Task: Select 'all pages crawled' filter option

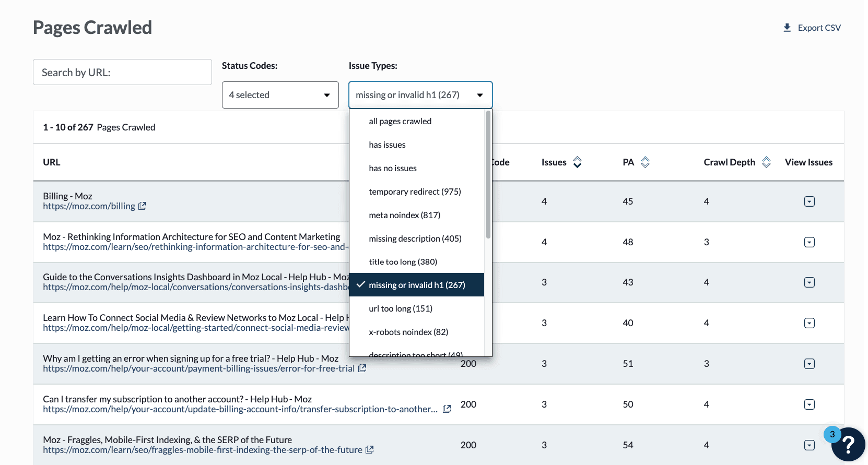Action: click(x=400, y=121)
